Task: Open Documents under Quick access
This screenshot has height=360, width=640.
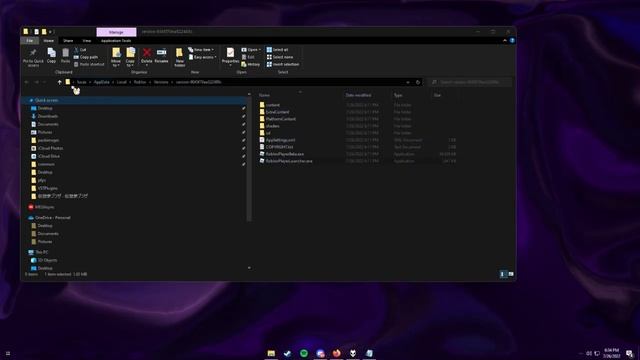Action: pos(48,124)
